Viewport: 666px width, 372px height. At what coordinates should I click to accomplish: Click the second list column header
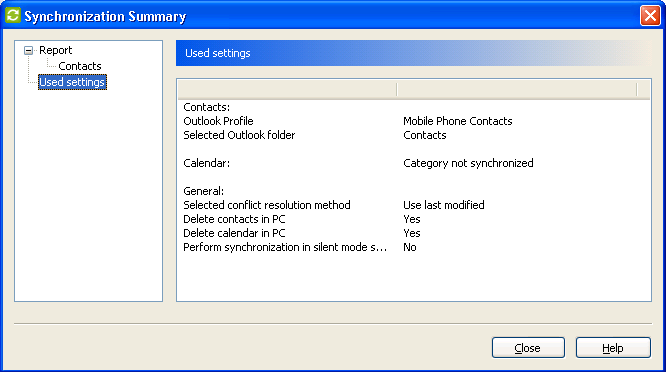516,90
